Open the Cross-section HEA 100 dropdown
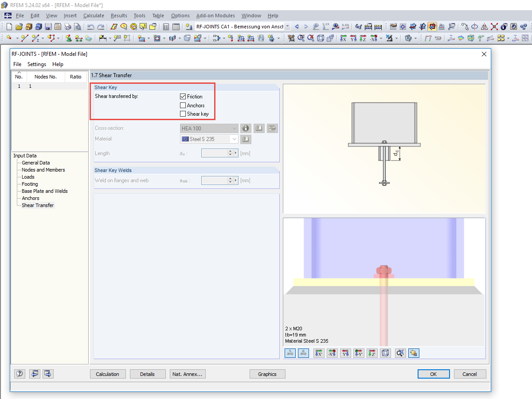This screenshot has height=399, width=532. pos(209,128)
